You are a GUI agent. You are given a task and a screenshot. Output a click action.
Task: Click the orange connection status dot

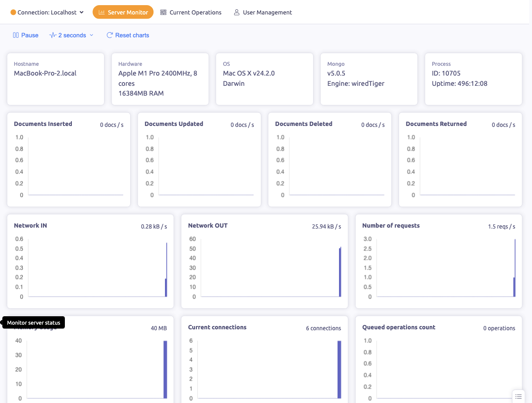[x=13, y=12]
